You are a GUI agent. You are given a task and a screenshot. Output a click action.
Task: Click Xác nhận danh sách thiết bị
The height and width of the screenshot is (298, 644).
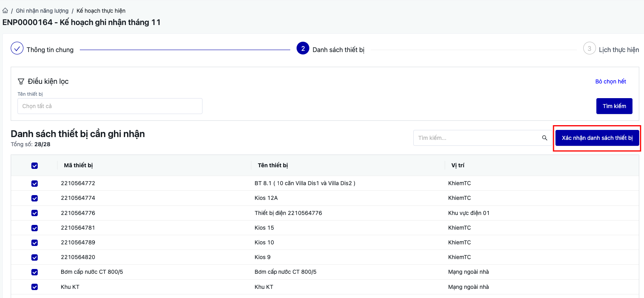click(597, 138)
